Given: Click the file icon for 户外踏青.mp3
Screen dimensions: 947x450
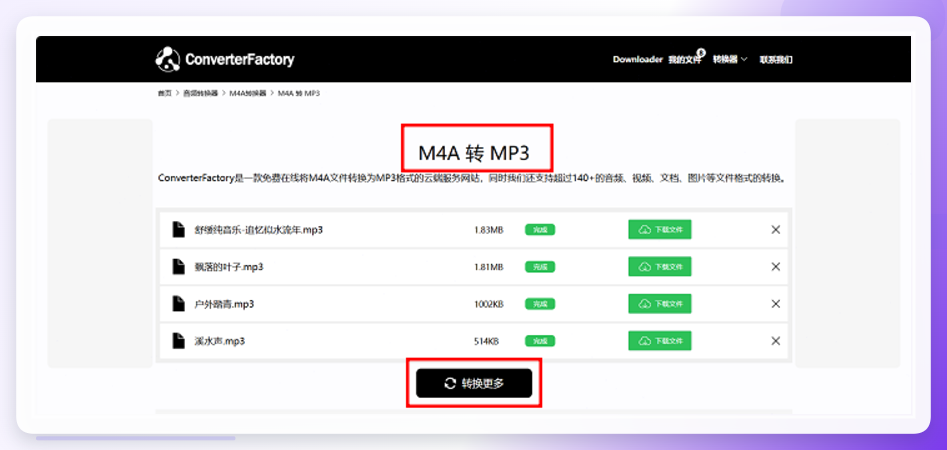Looking at the screenshot, I should (178, 304).
